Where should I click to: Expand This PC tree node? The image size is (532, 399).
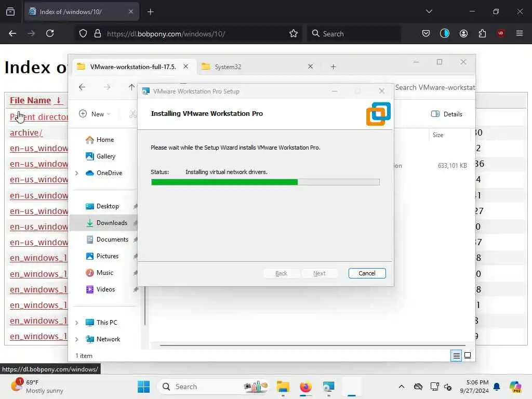tap(77, 323)
